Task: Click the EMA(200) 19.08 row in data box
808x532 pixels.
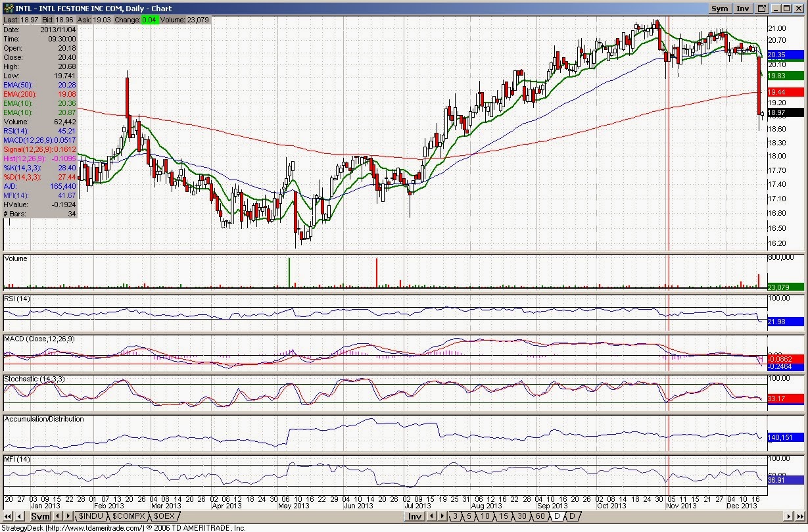Action: [x=40, y=94]
